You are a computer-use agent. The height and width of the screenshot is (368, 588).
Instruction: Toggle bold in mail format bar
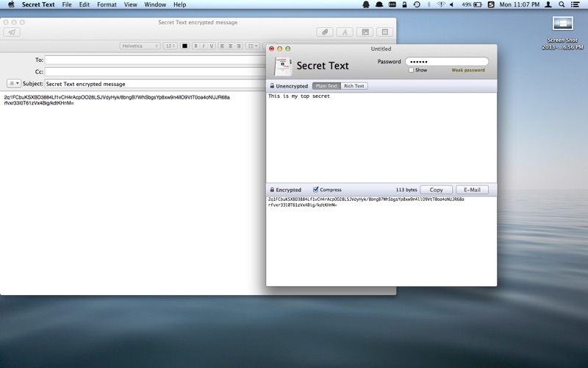point(196,46)
